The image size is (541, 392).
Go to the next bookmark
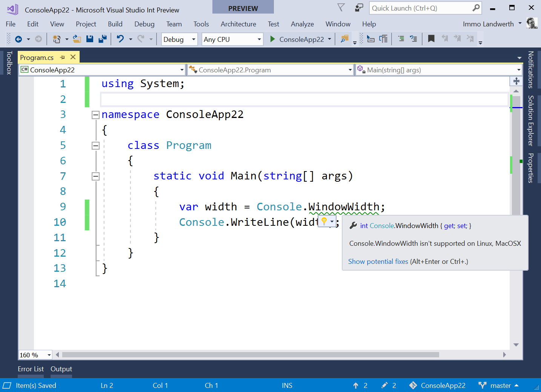click(x=458, y=39)
